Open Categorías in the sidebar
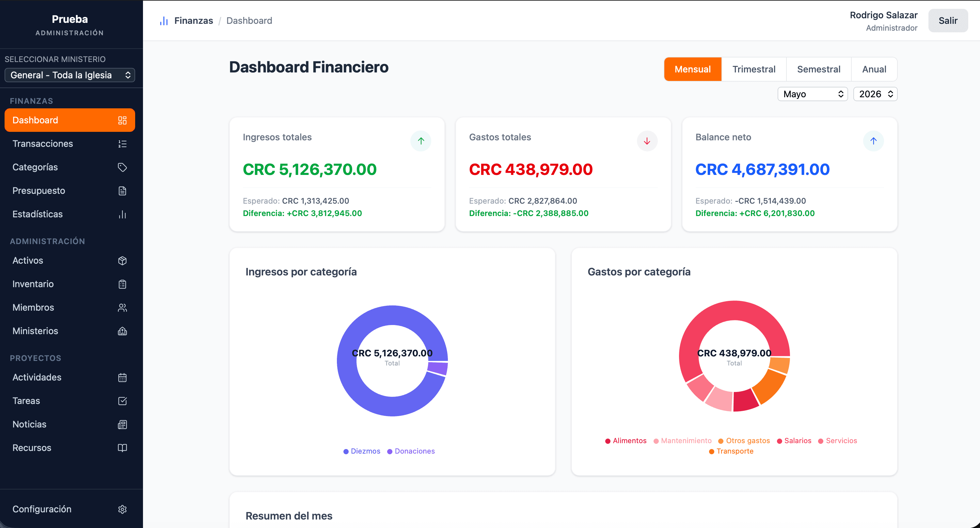The width and height of the screenshot is (980, 528). point(70,167)
